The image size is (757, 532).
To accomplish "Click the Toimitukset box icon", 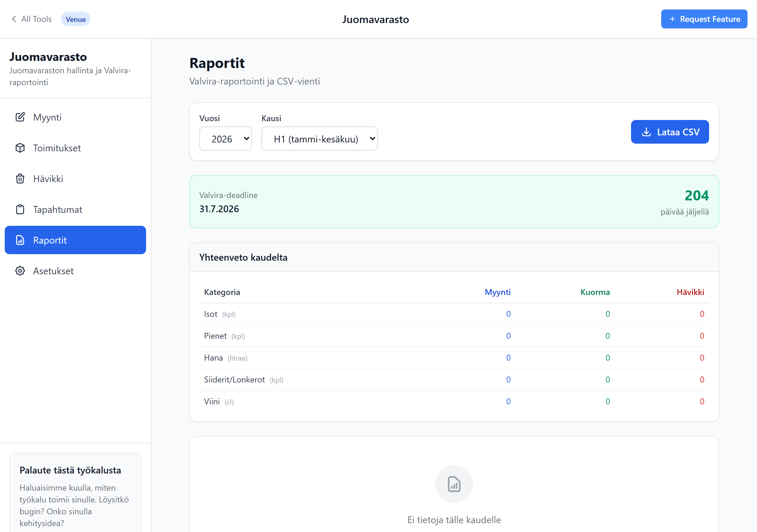I will [20, 148].
